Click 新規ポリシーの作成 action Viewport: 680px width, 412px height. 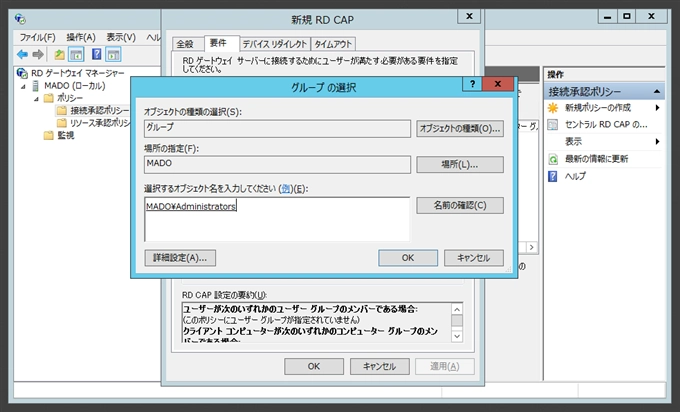point(598,108)
